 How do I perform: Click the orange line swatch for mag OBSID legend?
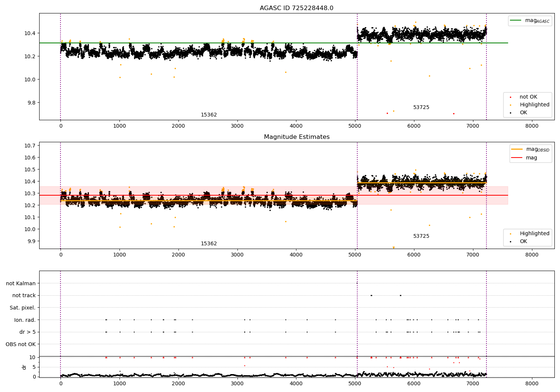[517, 149]
